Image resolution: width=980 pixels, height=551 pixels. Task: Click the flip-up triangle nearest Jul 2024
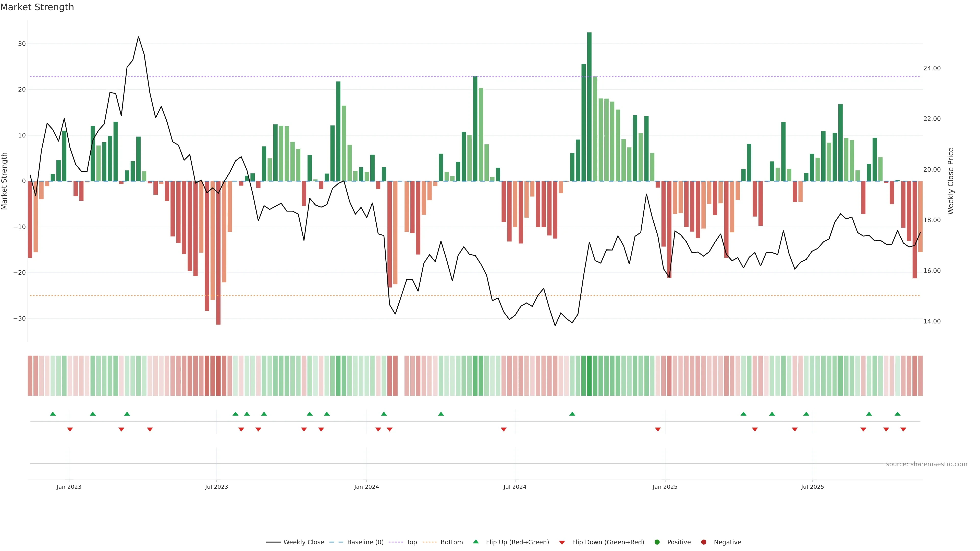pyautogui.click(x=572, y=414)
